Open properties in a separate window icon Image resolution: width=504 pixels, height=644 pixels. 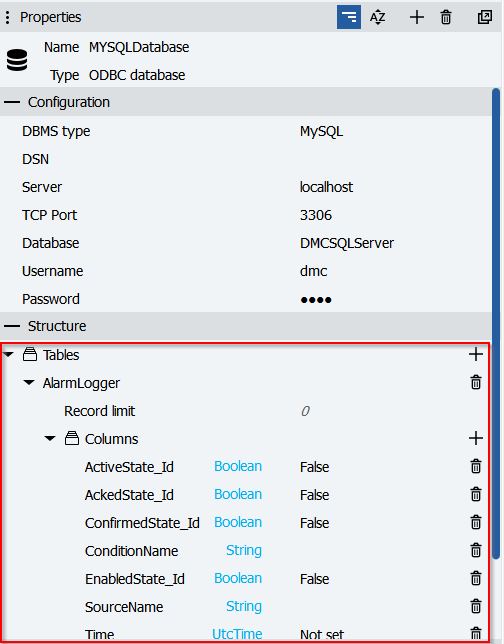click(485, 17)
